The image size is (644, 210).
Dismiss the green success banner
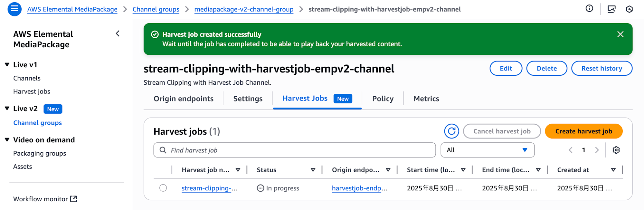(x=620, y=34)
